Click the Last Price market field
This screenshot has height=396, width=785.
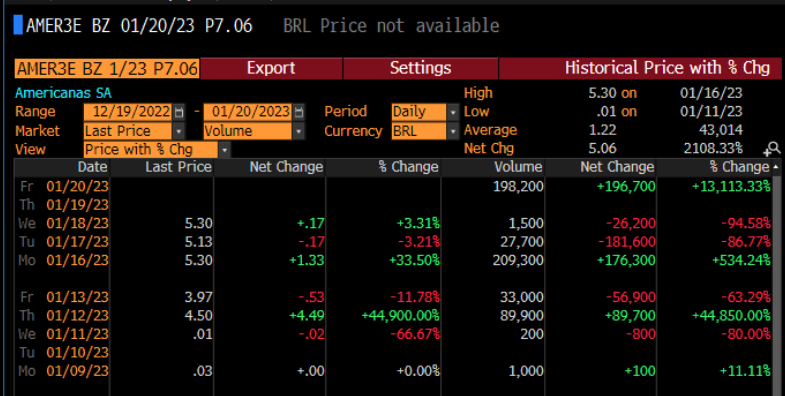tap(128, 131)
